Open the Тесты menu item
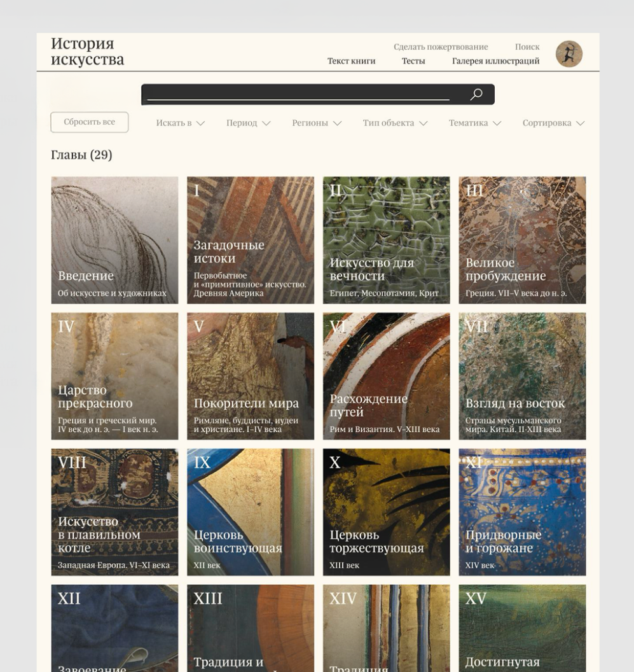Image resolution: width=634 pixels, height=672 pixels. [413, 61]
